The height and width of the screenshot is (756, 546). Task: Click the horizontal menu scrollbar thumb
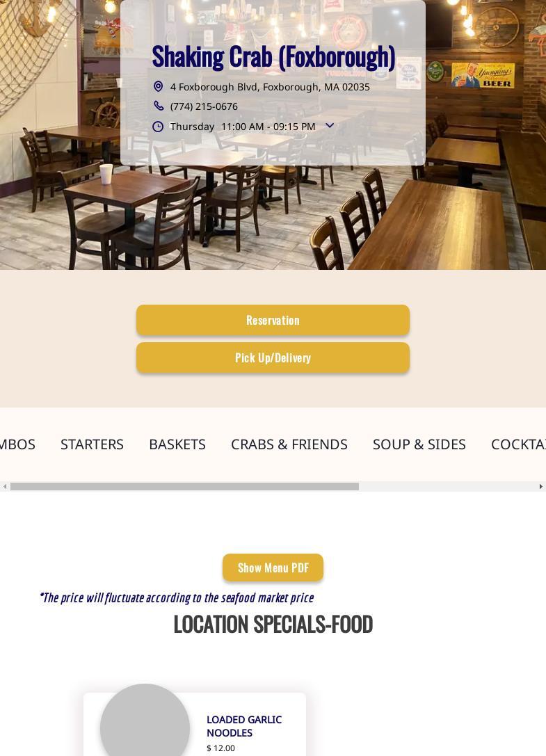[x=185, y=486]
